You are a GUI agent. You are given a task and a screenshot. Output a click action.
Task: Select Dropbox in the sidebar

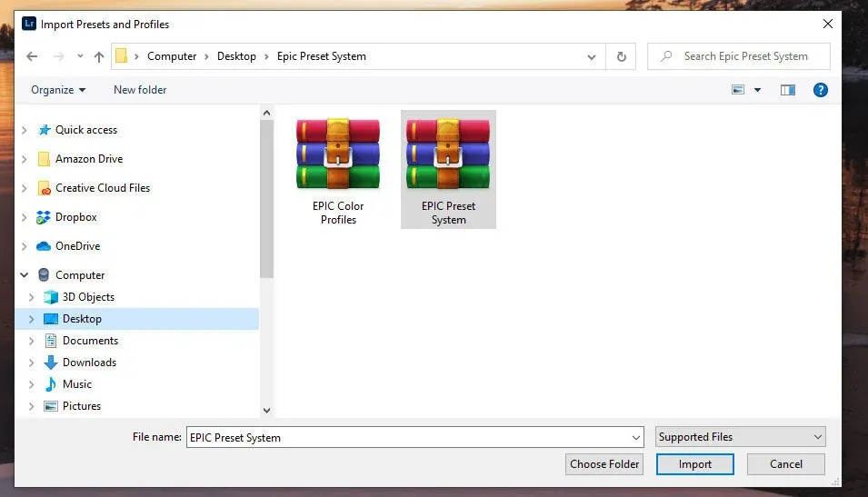pyautogui.click(x=75, y=217)
